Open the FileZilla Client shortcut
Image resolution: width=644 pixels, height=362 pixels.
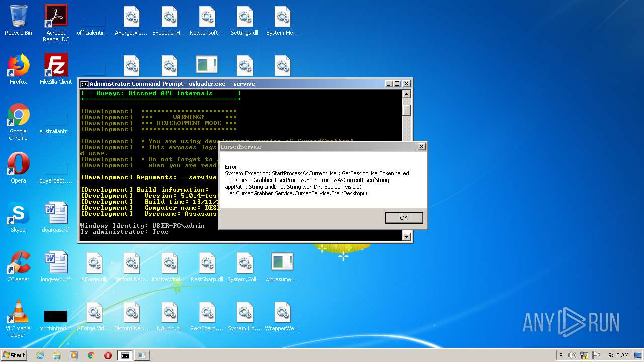pyautogui.click(x=56, y=69)
